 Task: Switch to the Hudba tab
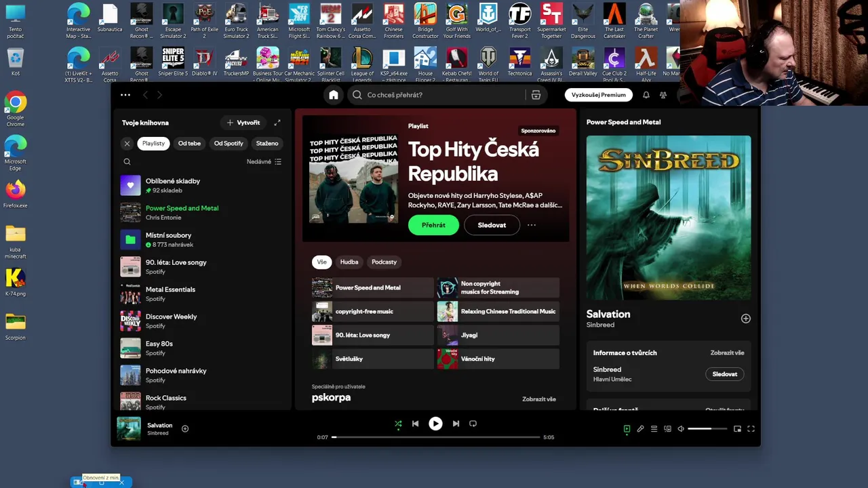pos(349,262)
